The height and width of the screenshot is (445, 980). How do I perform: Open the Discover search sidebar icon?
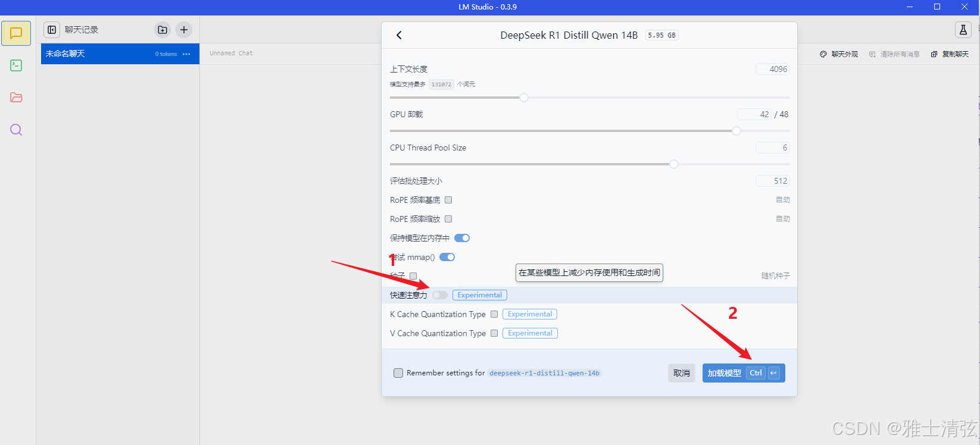tap(16, 130)
